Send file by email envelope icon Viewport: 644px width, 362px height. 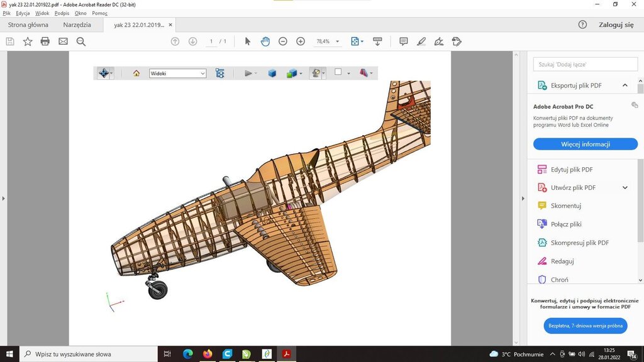tap(63, 41)
